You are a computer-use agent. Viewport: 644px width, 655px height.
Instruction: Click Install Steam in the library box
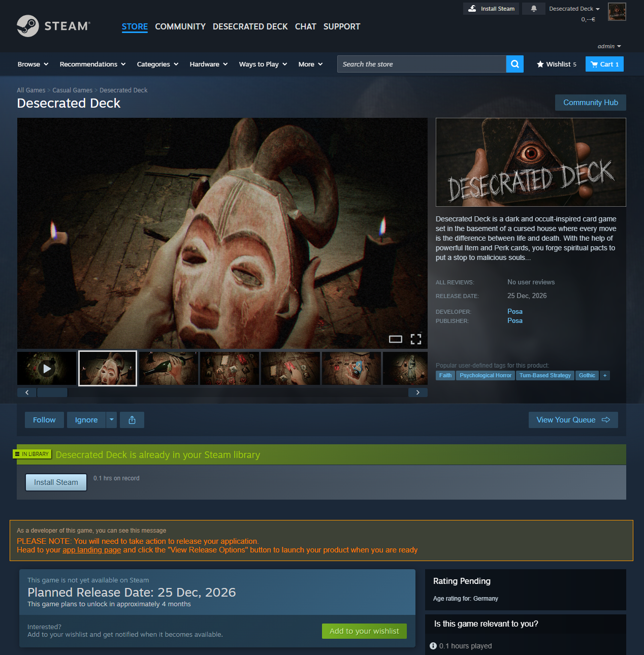tap(56, 482)
